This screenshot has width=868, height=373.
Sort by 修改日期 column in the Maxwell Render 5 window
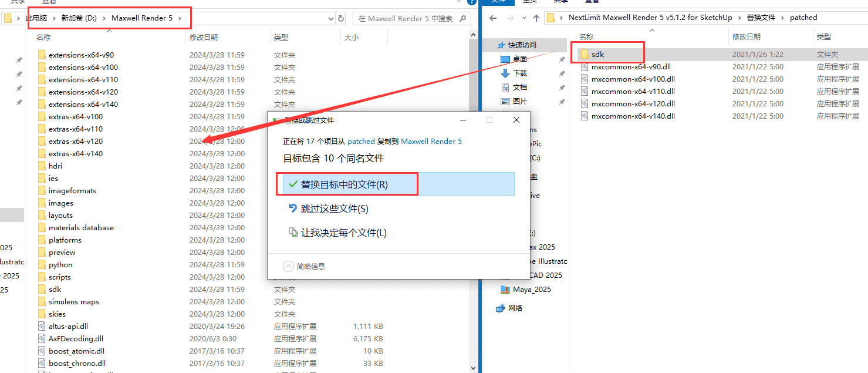[227, 37]
